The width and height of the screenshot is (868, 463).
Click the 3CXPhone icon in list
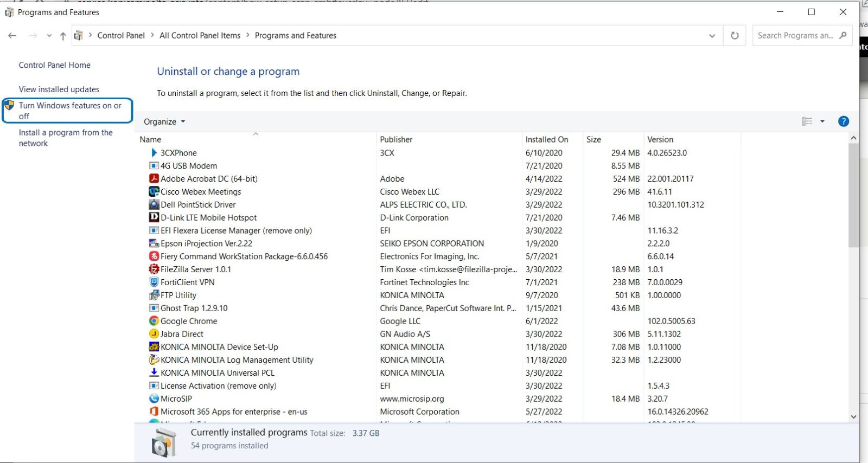154,153
